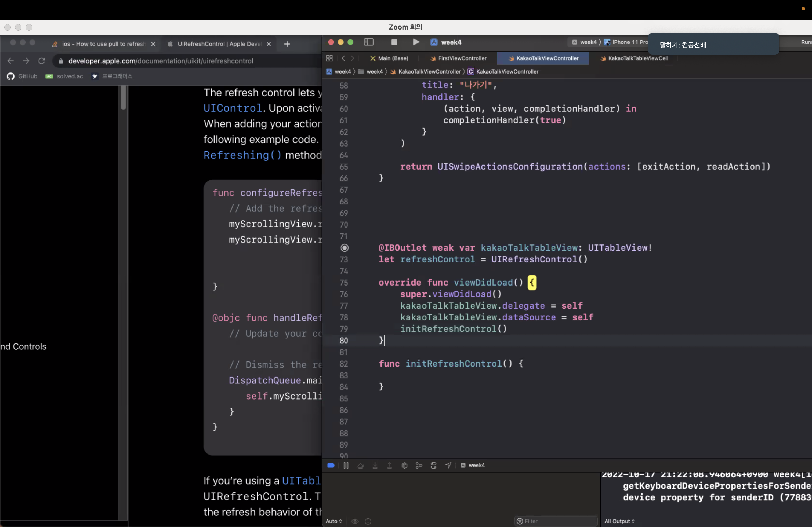The width and height of the screenshot is (812, 527).
Task: Step over in the debug bar
Action: [x=360, y=465]
